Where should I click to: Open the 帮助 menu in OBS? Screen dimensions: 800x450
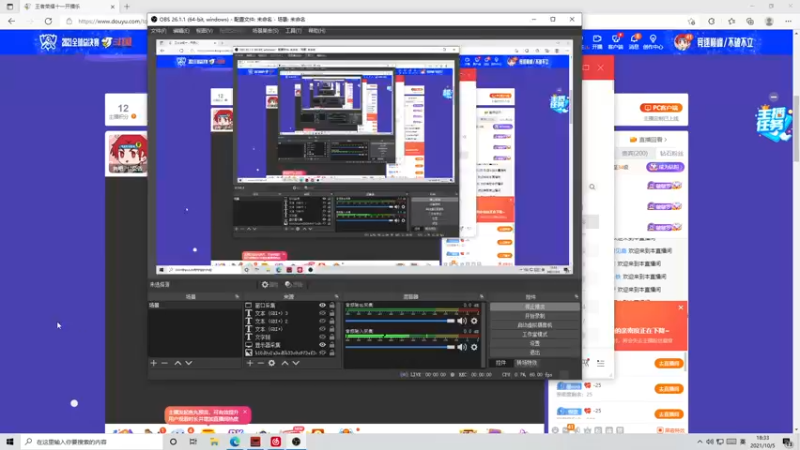click(316, 31)
